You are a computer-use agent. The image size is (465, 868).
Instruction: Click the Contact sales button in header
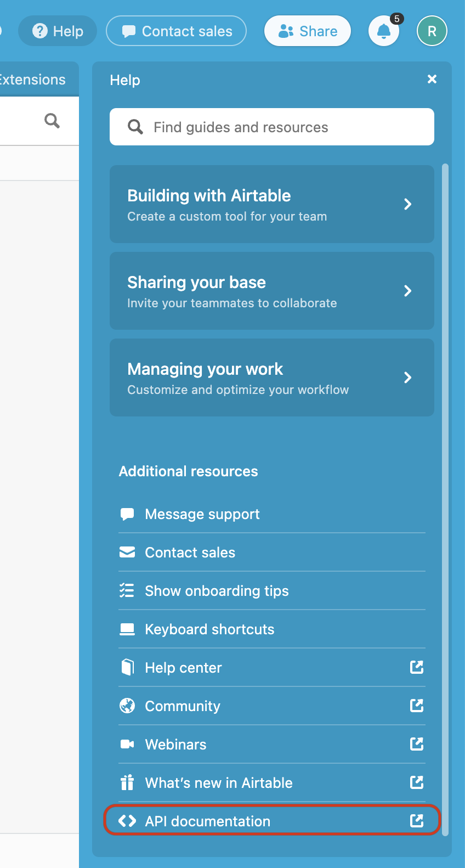[177, 31]
